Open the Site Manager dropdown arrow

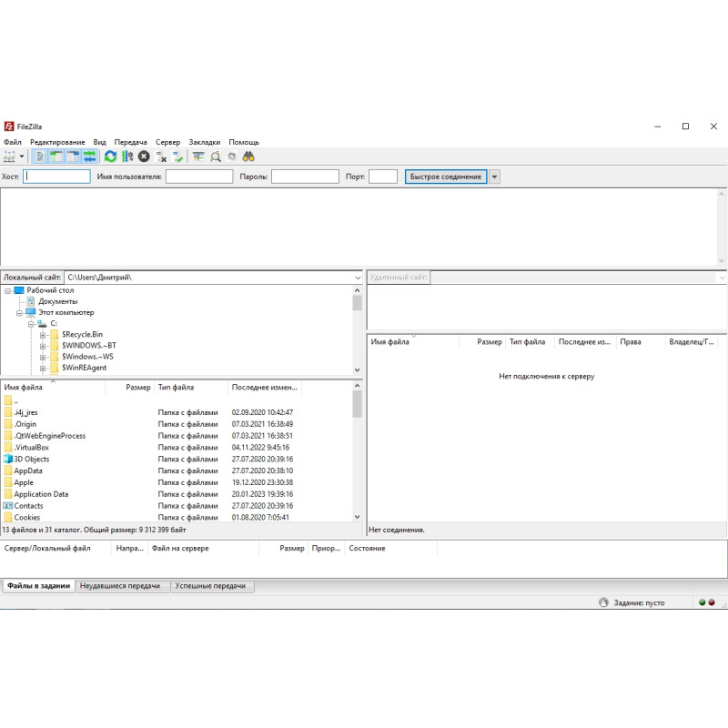click(20, 156)
